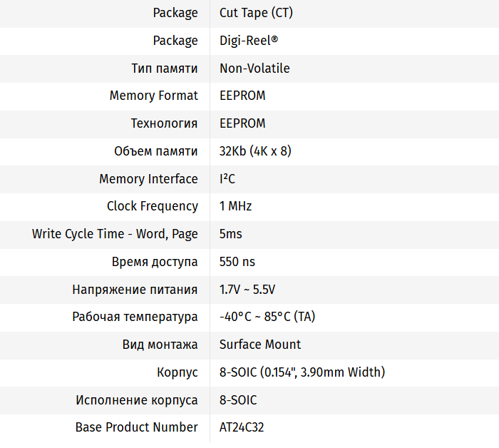Click Write Cycle Time - Word, Page label
The image size is (499, 448).
tap(115, 234)
